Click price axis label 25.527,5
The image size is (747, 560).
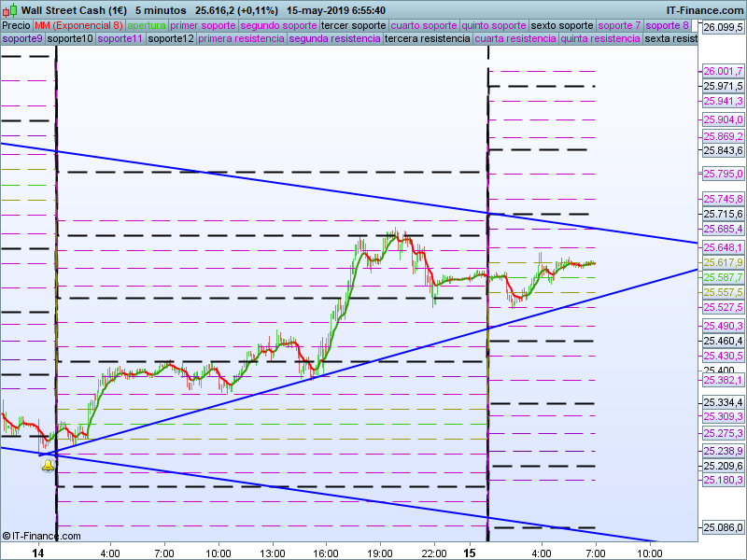click(723, 307)
